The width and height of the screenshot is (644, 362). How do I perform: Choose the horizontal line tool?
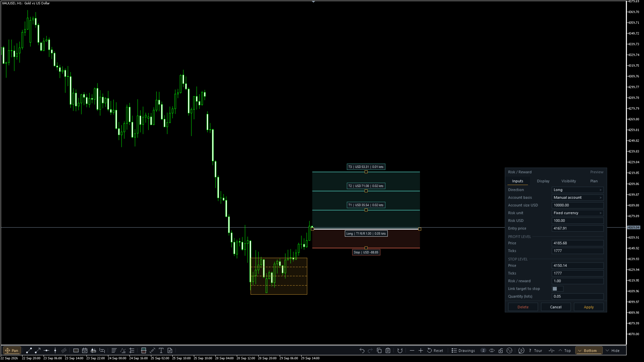[x=46, y=351]
